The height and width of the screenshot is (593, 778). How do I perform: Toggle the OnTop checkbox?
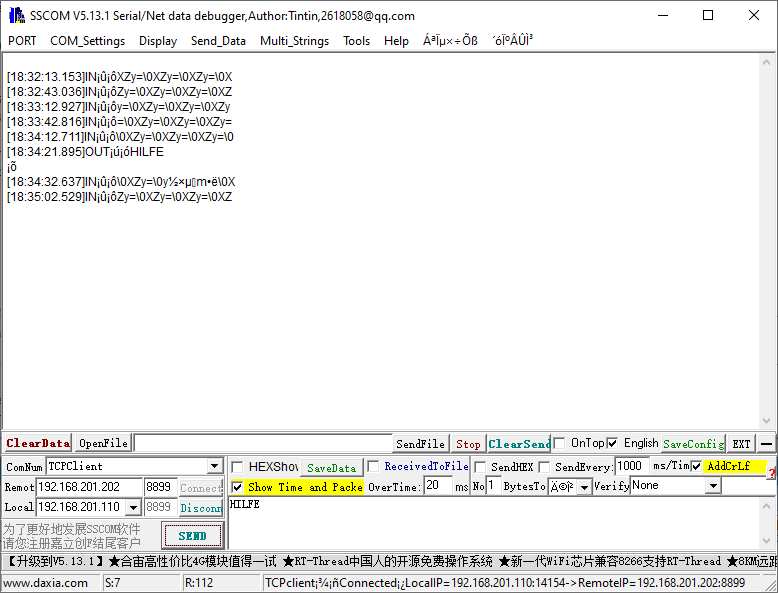pyautogui.click(x=561, y=443)
